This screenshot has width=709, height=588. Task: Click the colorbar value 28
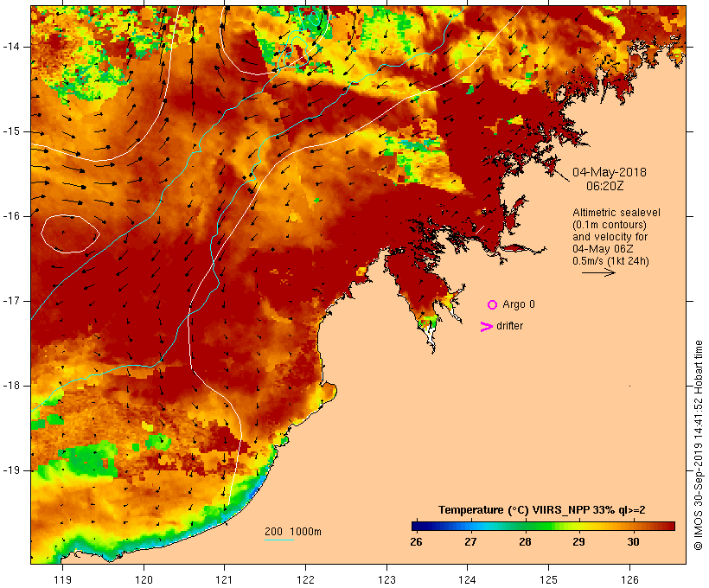(525, 542)
